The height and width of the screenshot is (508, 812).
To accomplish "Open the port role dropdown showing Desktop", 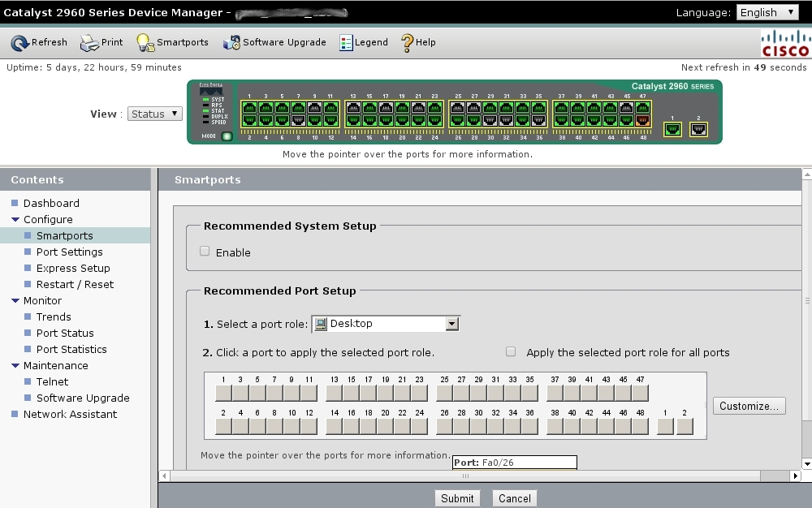I will tap(386, 324).
